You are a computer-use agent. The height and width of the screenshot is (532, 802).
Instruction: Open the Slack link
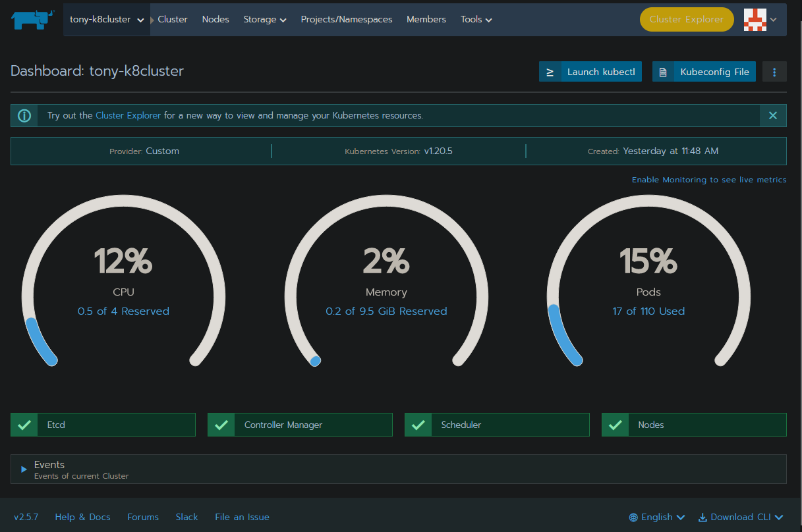coord(186,517)
